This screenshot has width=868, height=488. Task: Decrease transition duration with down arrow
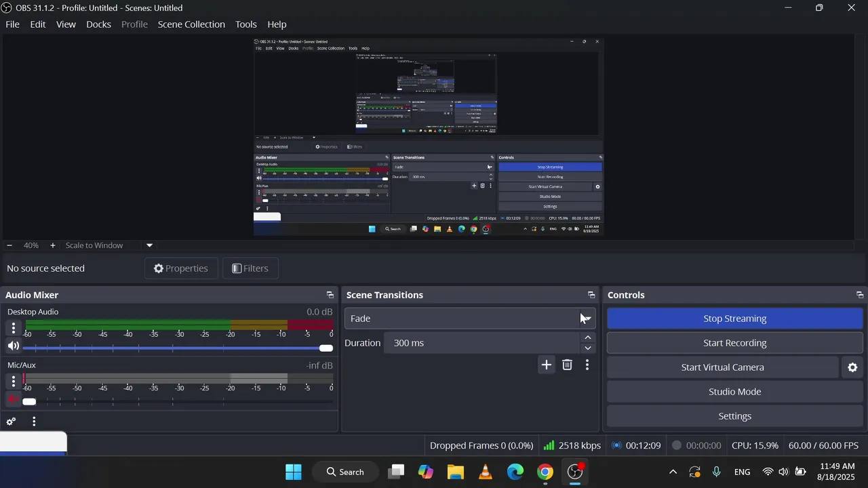[x=588, y=348]
